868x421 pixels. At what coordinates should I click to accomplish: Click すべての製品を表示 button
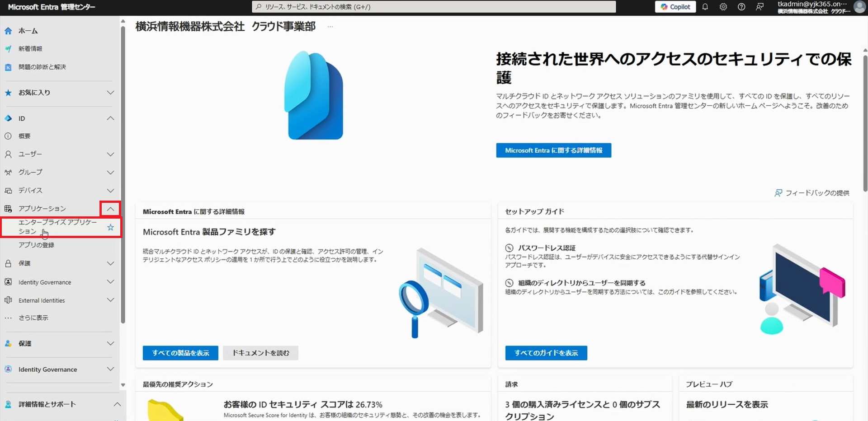click(180, 353)
